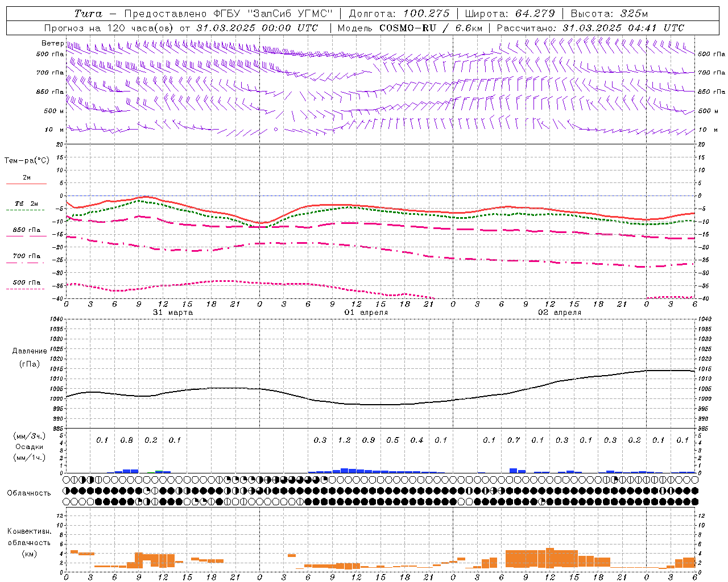This screenshot has width=728, height=582.
Task: Click the "Облачность" cloud cover row label
Action: pyautogui.click(x=29, y=493)
